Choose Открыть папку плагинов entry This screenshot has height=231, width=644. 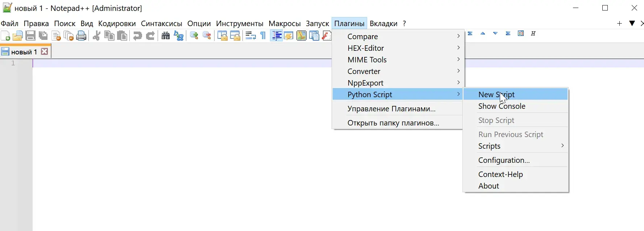click(x=398, y=123)
